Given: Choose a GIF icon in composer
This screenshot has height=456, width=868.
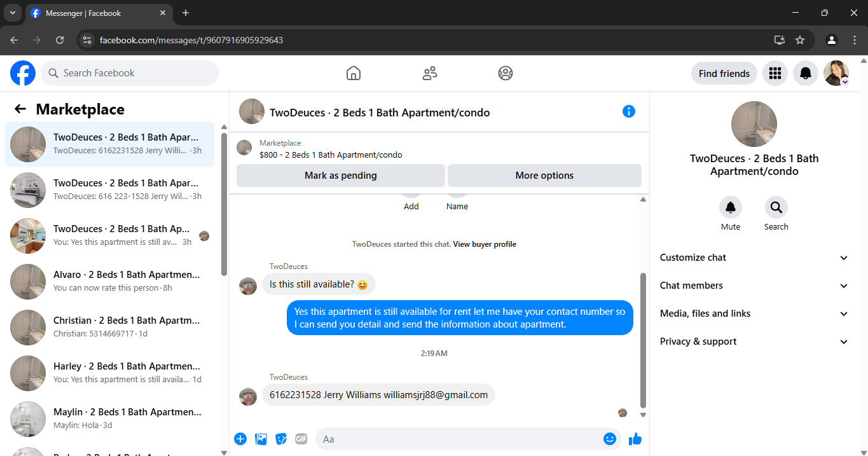Looking at the screenshot, I should 301,439.
